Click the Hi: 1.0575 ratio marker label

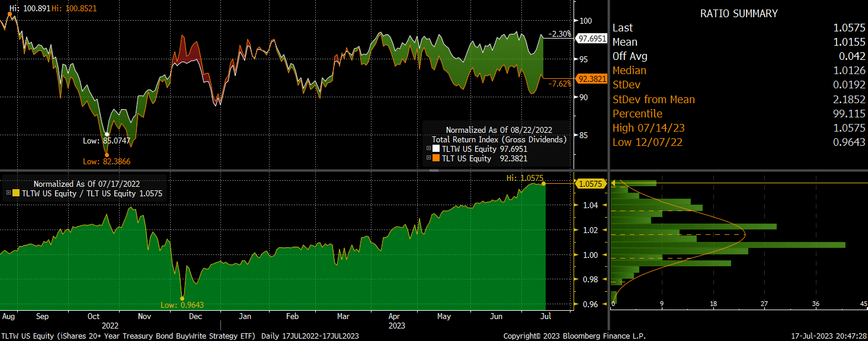[524, 178]
